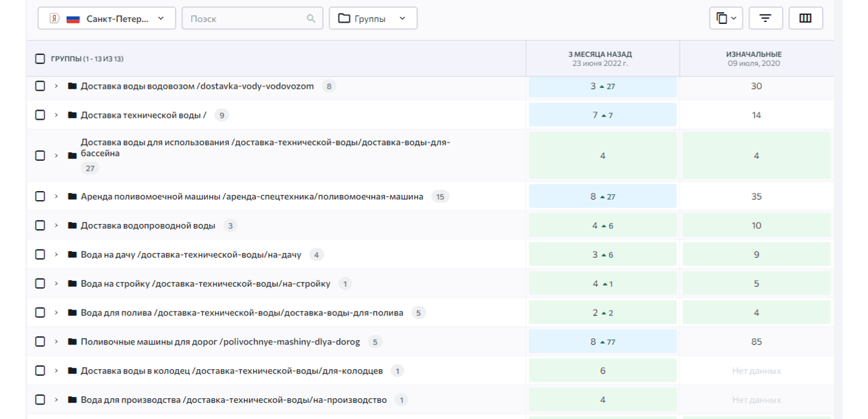This screenshot has height=419, width=868.
Task: Check the Доставка воды водовозом row checkbox
Action: (x=40, y=86)
